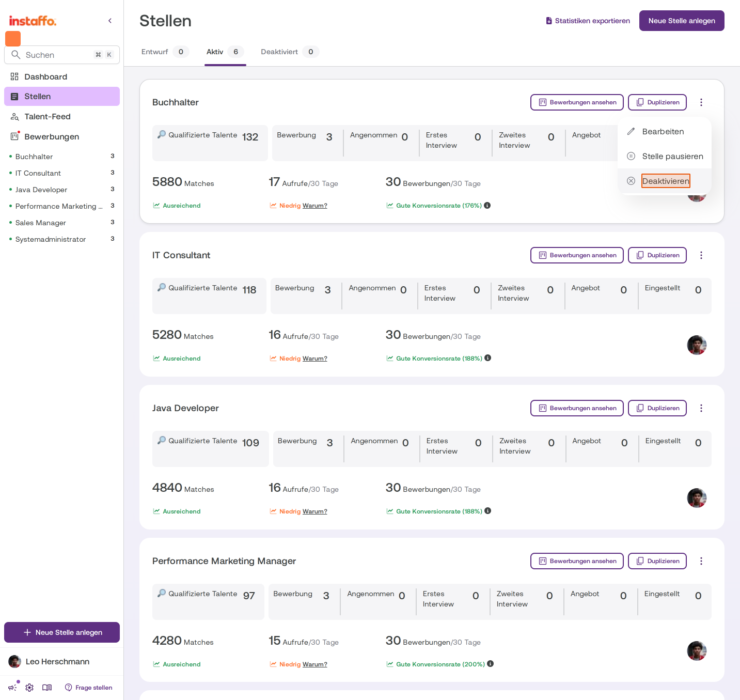Choose Bearbeiten from the context menu

(665, 131)
